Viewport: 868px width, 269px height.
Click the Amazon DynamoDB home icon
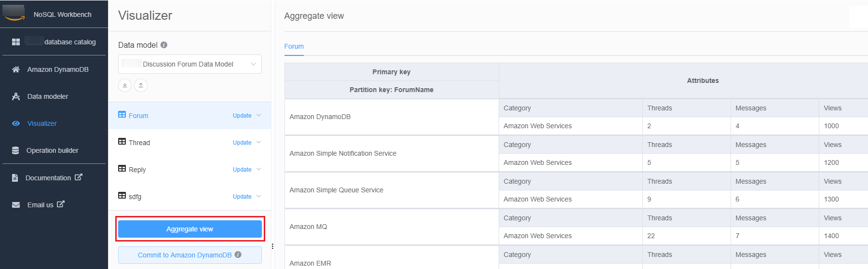16,69
